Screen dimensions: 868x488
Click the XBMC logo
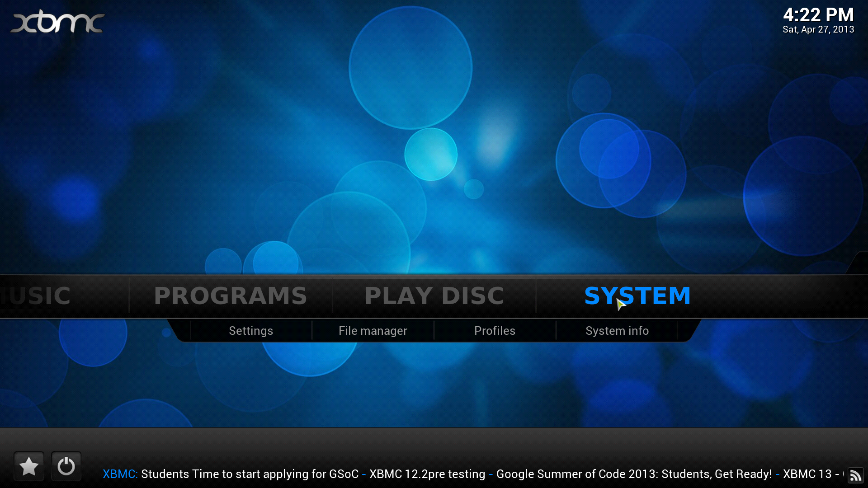[x=57, y=22]
